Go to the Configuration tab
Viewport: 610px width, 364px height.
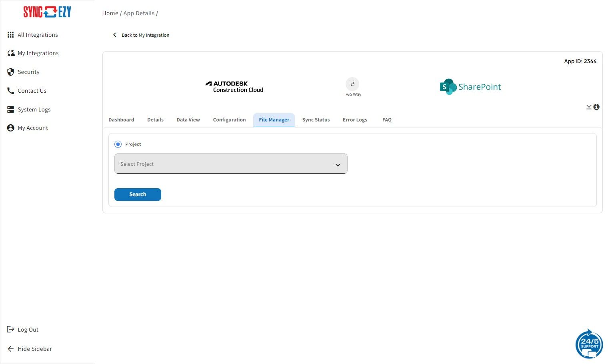point(229,120)
